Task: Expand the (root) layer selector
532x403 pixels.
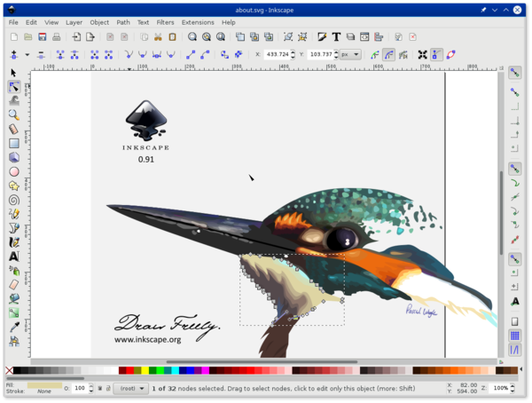Action: point(131,389)
